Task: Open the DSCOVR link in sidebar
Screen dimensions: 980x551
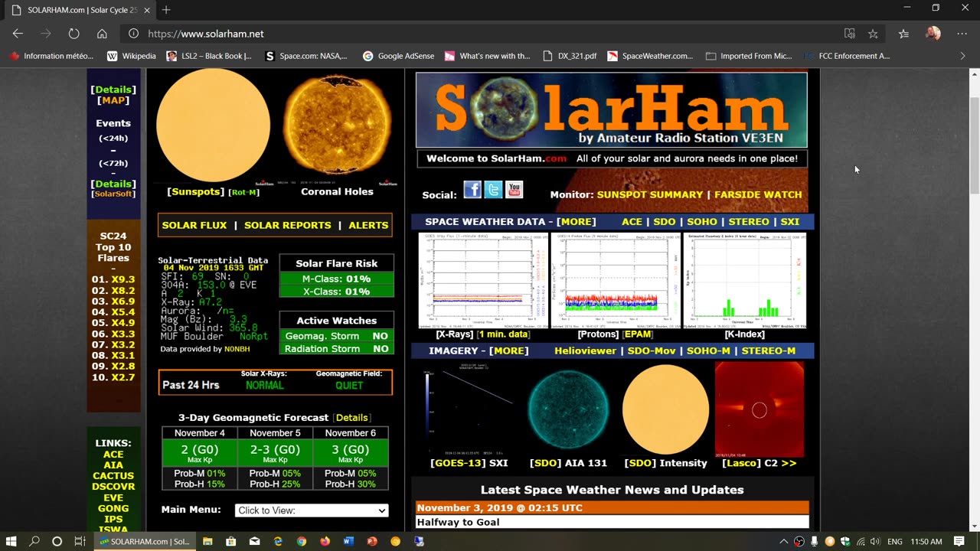Action: point(113,487)
